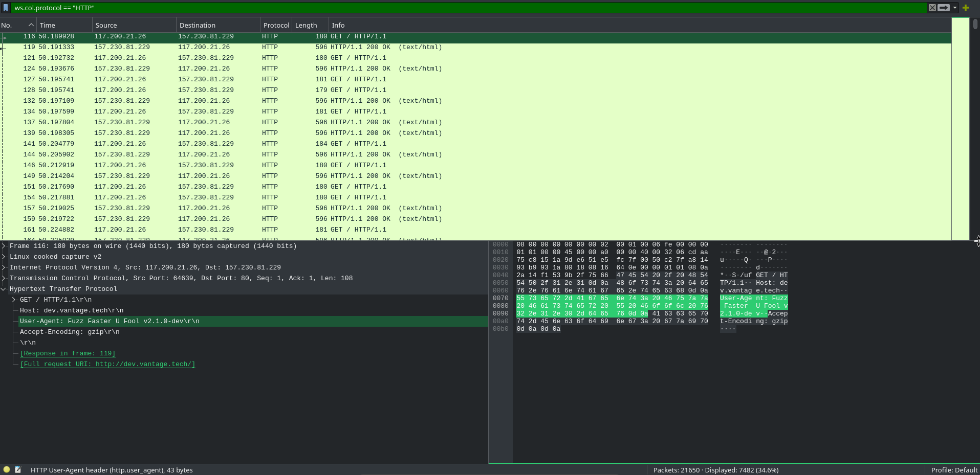Expand the Frame 116 details section
Viewport: 980px width, 475px height.
click(x=4, y=246)
